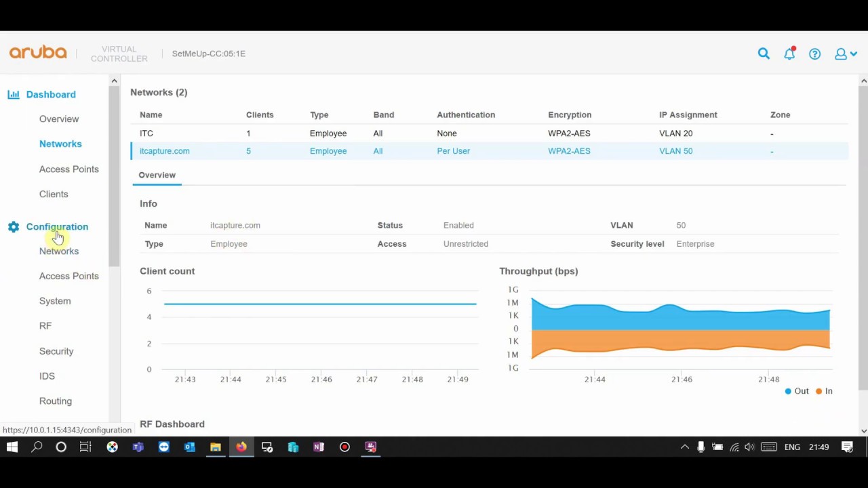
Task: Click the Dashboard bar chart icon
Action: pyautogui.click(x=14, y=94)
